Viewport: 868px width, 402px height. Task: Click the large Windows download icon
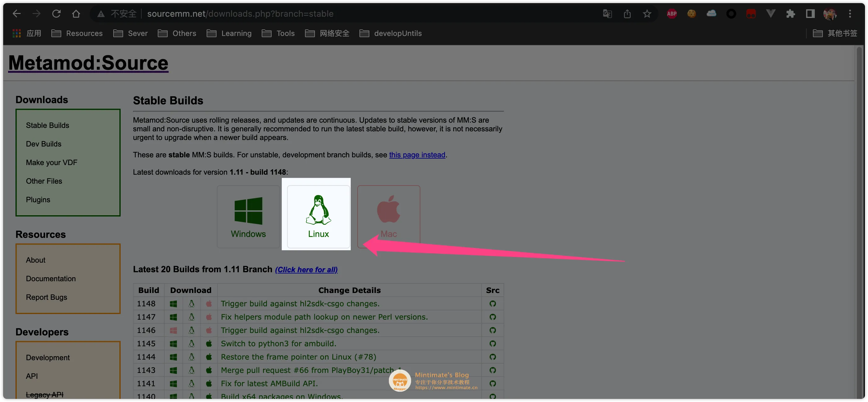tap(248, 211)
